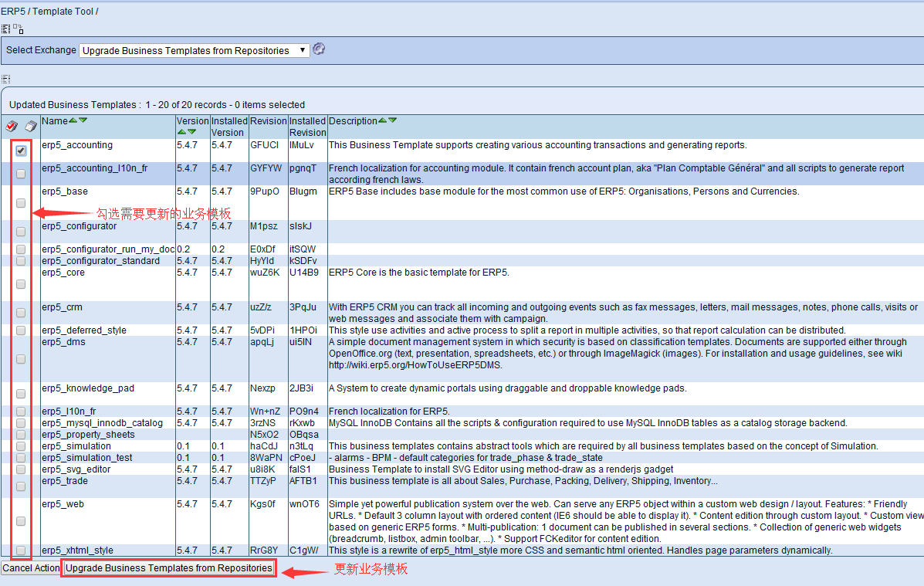Click the list view icon under the breadcrumb
Viewport: 924px width, 586px height.
pyautogui.click(x=6, y=29)
